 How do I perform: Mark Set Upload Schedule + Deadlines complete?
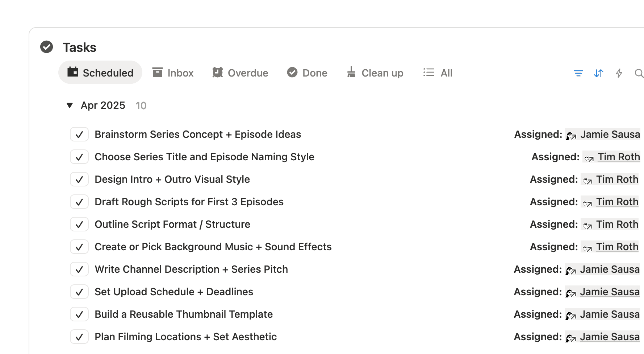coord(79,292)
